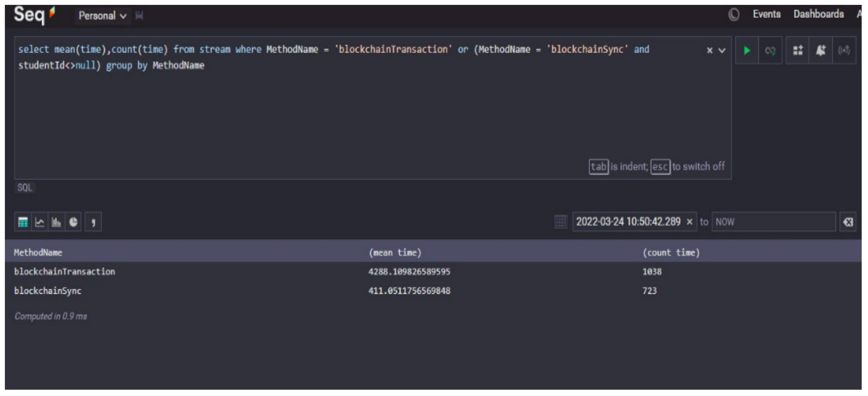Open the Personal workspace dropdown
868x396 pixels.
coord(102,15)
